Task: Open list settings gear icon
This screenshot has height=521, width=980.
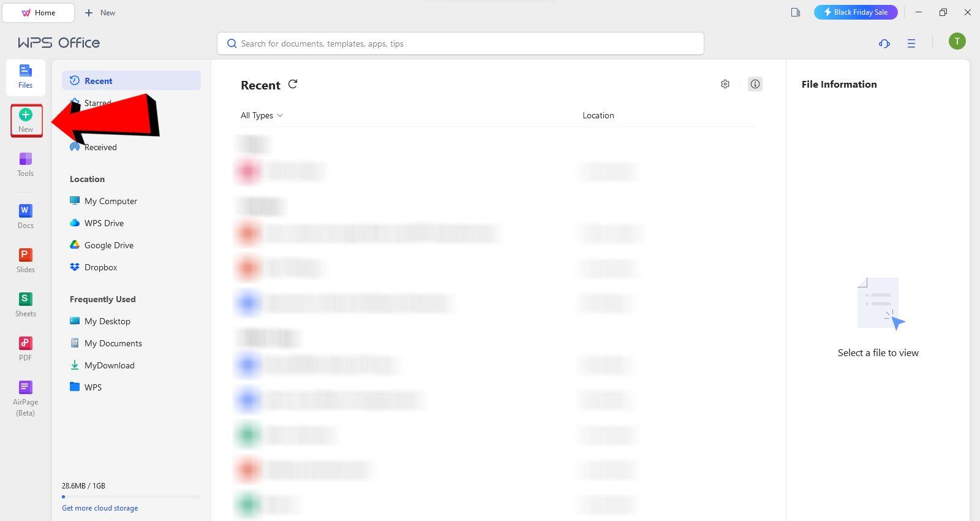Action: 725,84
